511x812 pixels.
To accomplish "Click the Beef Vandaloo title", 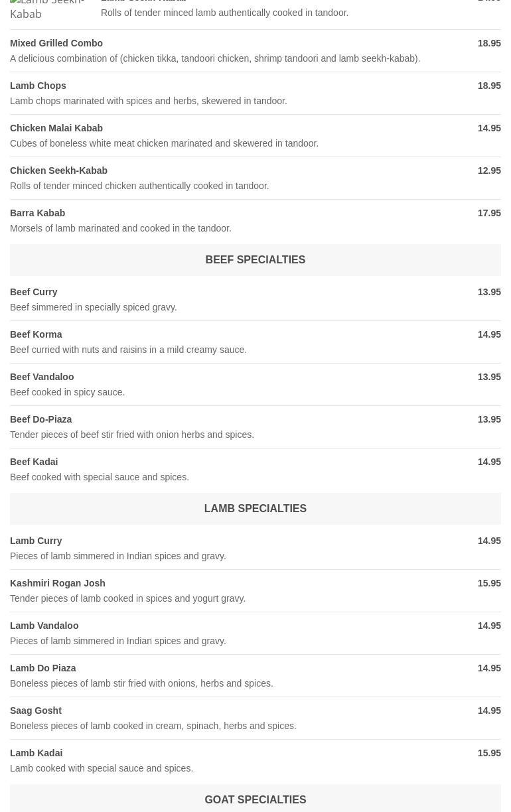I will click(x=42, y=377).
